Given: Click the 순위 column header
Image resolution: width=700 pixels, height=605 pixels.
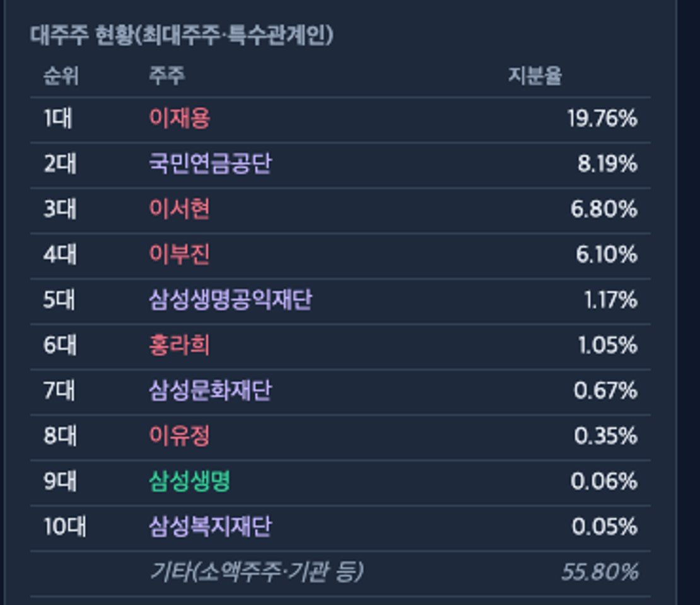Looking at the screenshot, I should (61, 76).
